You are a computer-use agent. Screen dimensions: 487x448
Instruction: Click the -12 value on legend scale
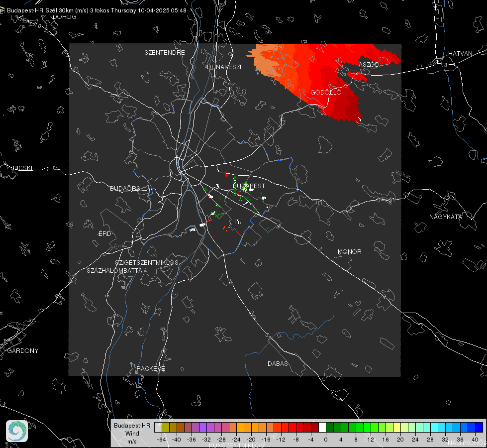point(281,440)
